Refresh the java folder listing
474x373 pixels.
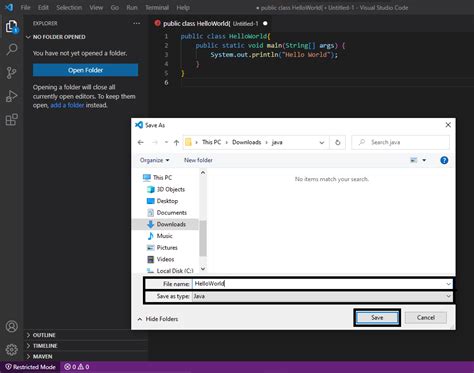[x=337, y=142]
